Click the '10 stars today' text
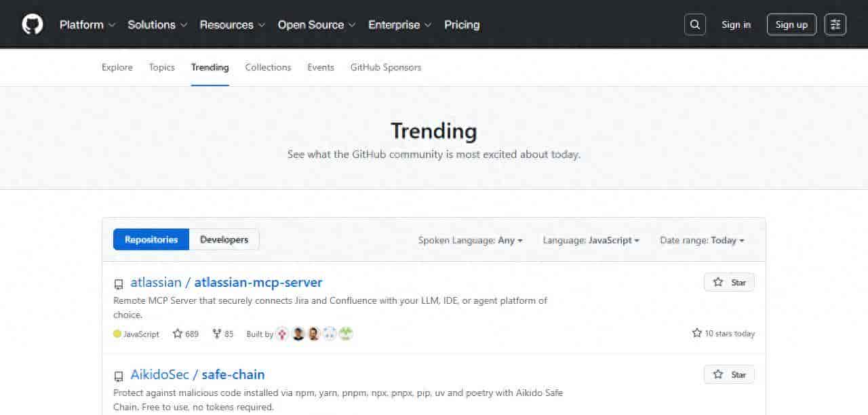Image resolution: width=868 pixels, height=415 pixels. [x=723, y=333]
